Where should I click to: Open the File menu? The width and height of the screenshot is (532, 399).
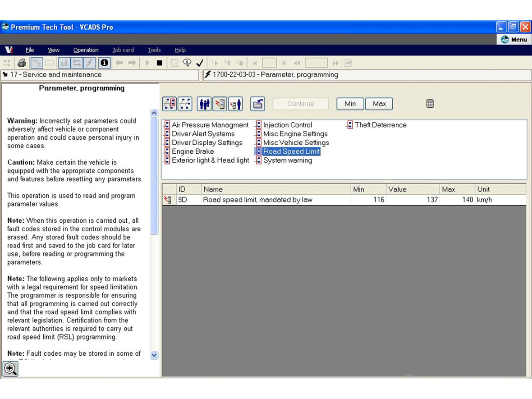coord(30,50)
